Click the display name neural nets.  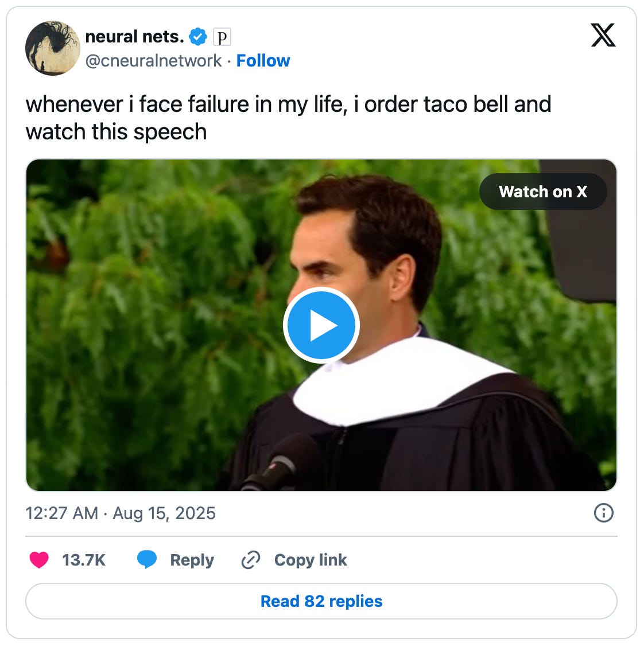point(134,37)
